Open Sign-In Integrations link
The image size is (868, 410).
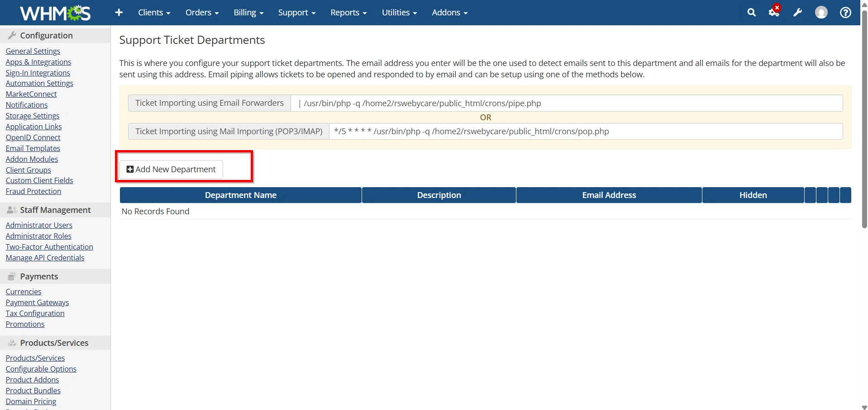click(x=38, y=73)
